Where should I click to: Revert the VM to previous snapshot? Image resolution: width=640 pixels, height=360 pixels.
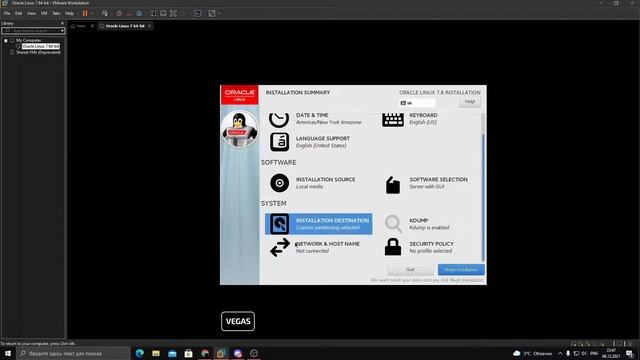129,13
